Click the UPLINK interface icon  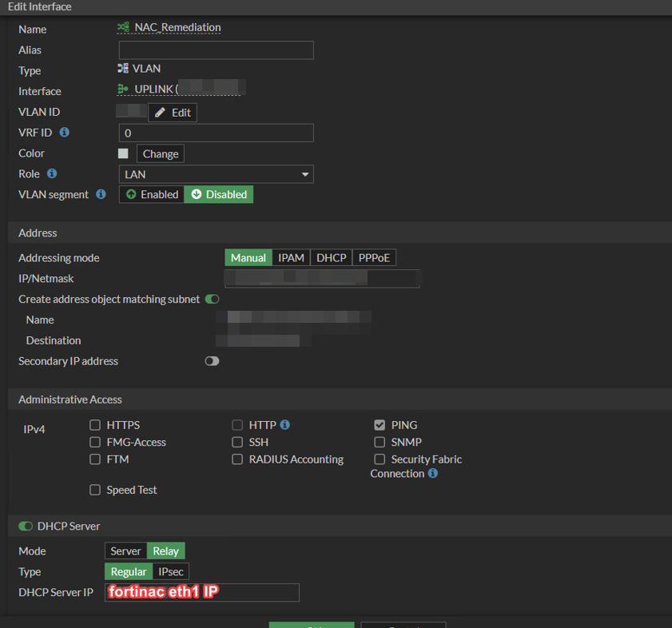coord(124,89)
